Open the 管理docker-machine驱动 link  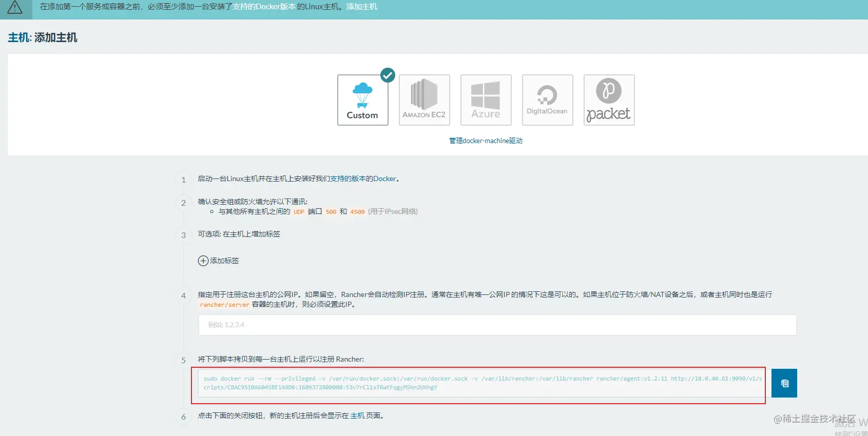tap(486, 141)
